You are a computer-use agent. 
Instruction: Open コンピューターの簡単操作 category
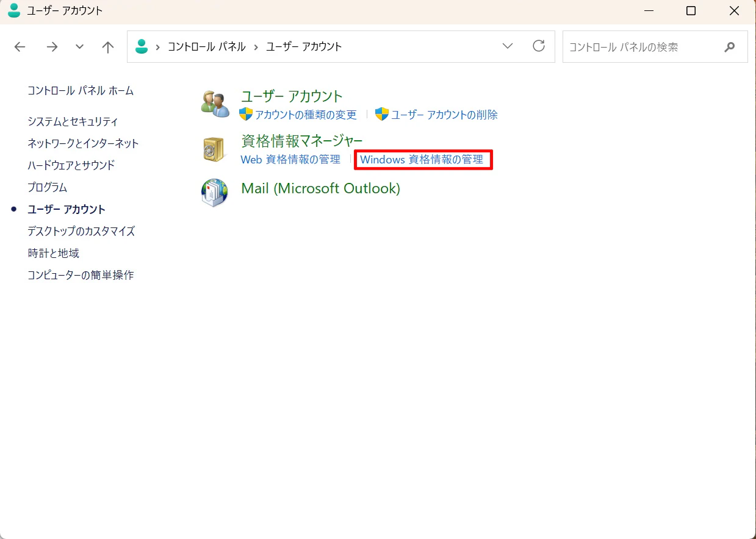pos(81,276)
